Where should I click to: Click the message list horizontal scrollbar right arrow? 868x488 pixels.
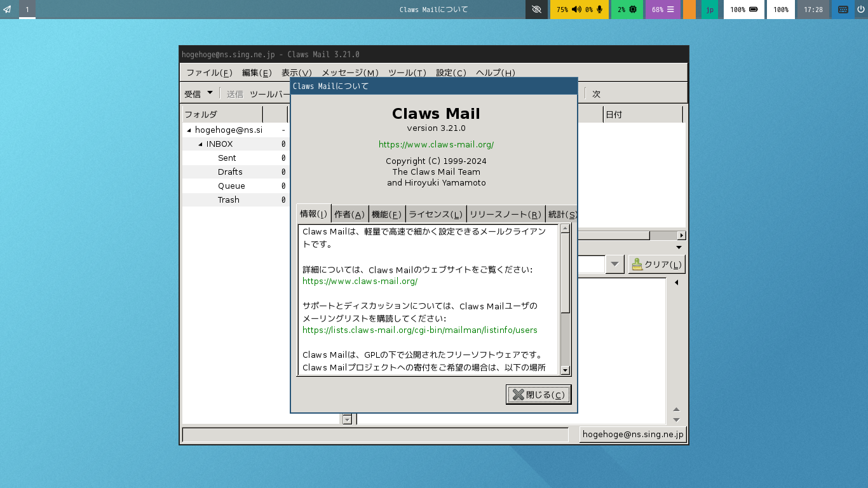point(682,236)
